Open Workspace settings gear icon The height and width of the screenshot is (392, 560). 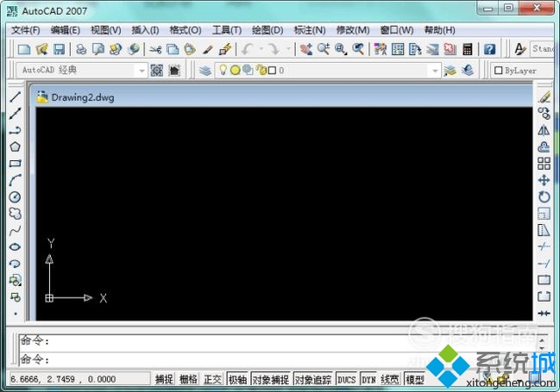[157, 70]
